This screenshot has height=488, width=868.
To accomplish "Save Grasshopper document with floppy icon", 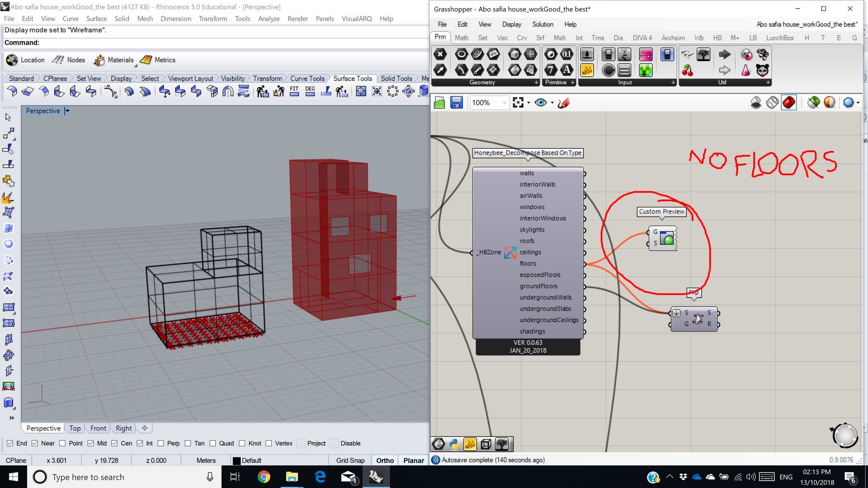I will pos(457,102).
